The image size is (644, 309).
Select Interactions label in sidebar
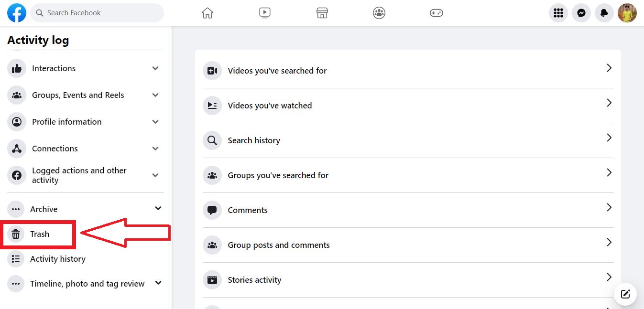[54, 68]
